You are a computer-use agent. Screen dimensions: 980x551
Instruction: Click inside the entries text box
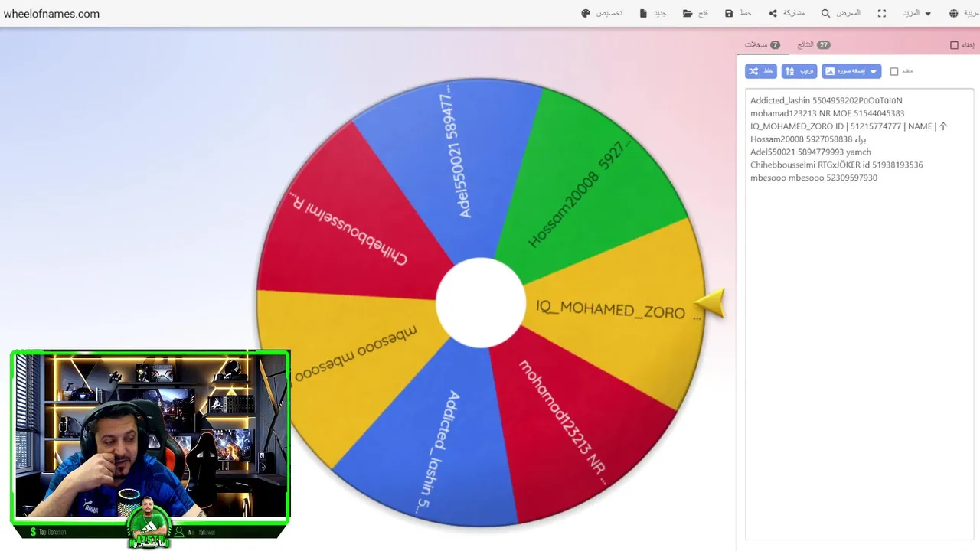pyautogui.click(x=859, y=314)
